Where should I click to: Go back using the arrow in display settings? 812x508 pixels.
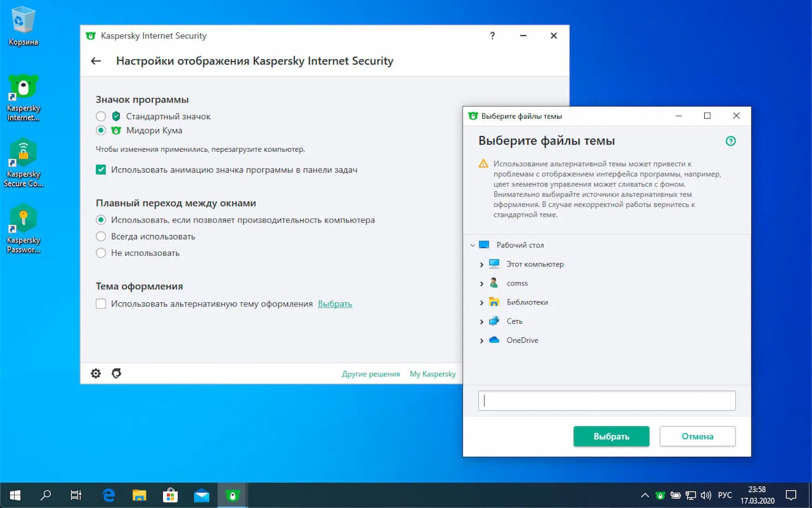[x=95, y=61]
